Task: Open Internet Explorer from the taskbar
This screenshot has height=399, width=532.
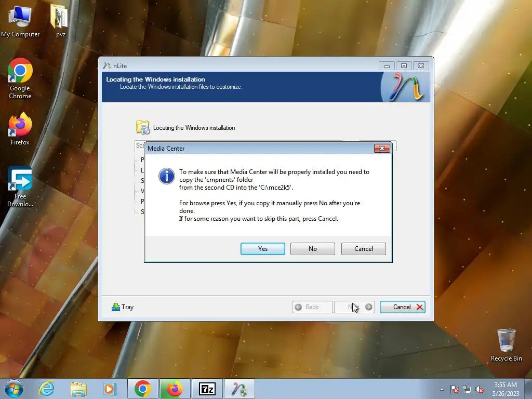Action: coord(46,389)
